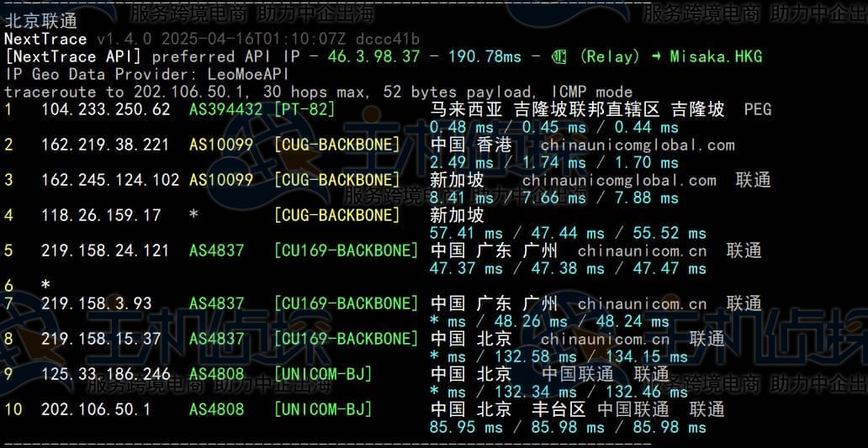The height and width of the screenshot is (448, 868).
Task: Click the [UNICOM-BJ] label on hop 9
Action: (x=323, y=374)
